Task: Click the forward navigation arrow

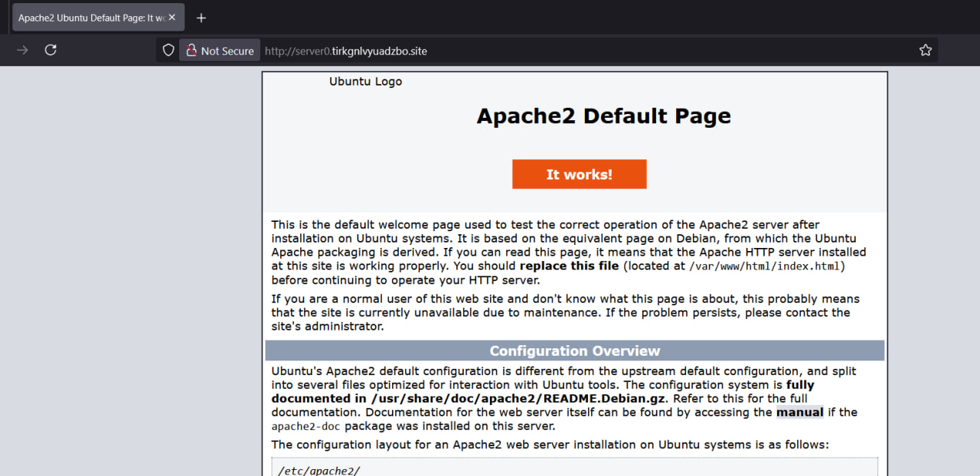Action: point(22,50)
